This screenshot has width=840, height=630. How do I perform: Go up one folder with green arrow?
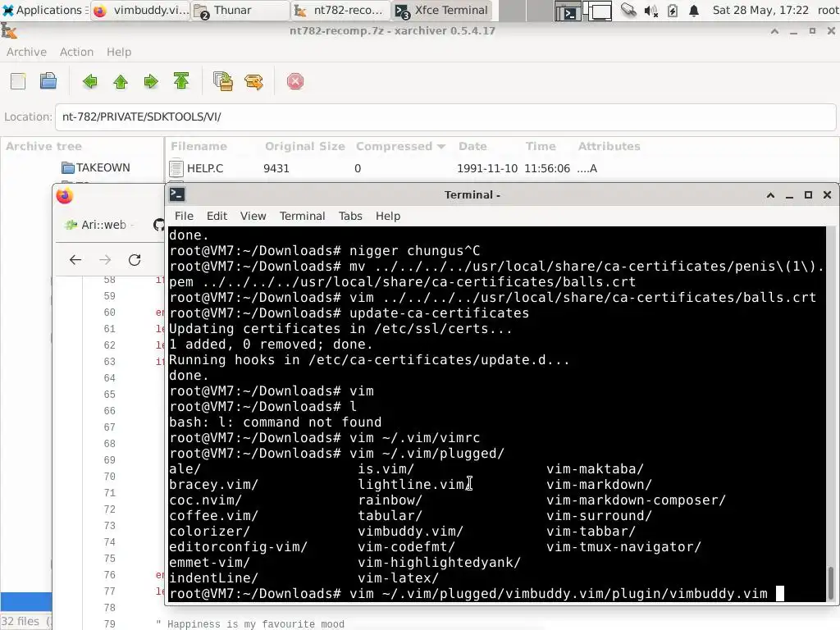[x=121, y=81]
